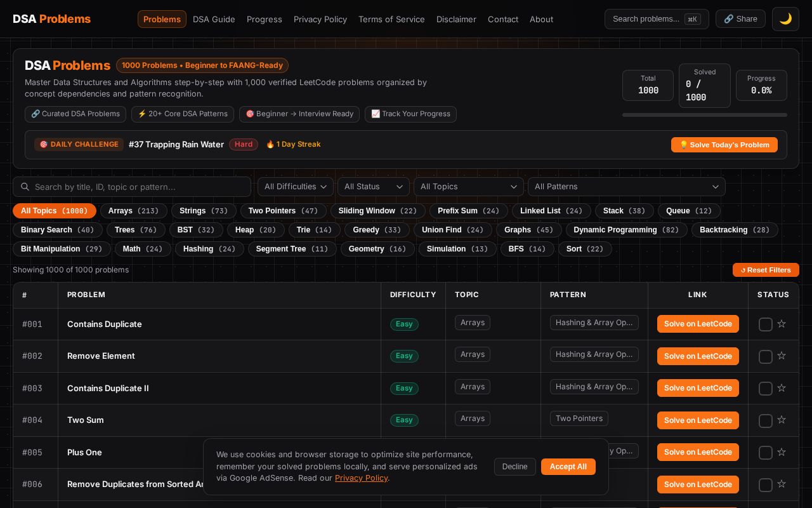812x508 pixels.
Task: Expand the All Patterns dropdown
Action: [x=626, y=187]
